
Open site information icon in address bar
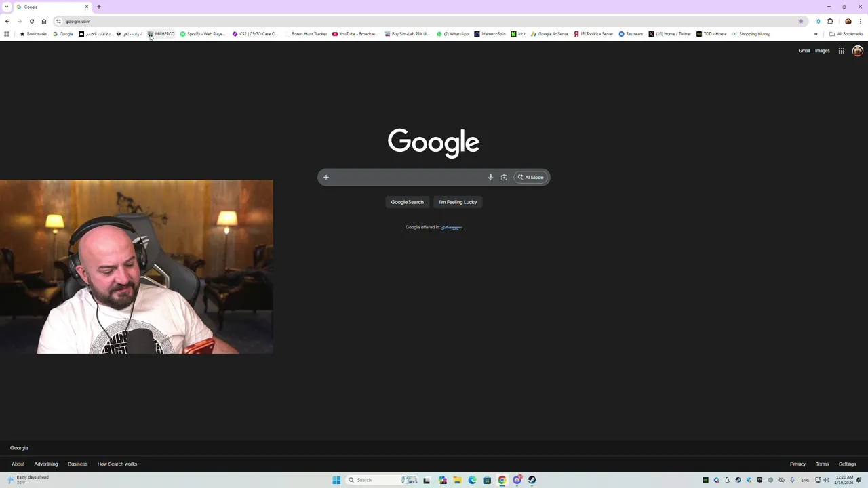click(x=58, y=21)
